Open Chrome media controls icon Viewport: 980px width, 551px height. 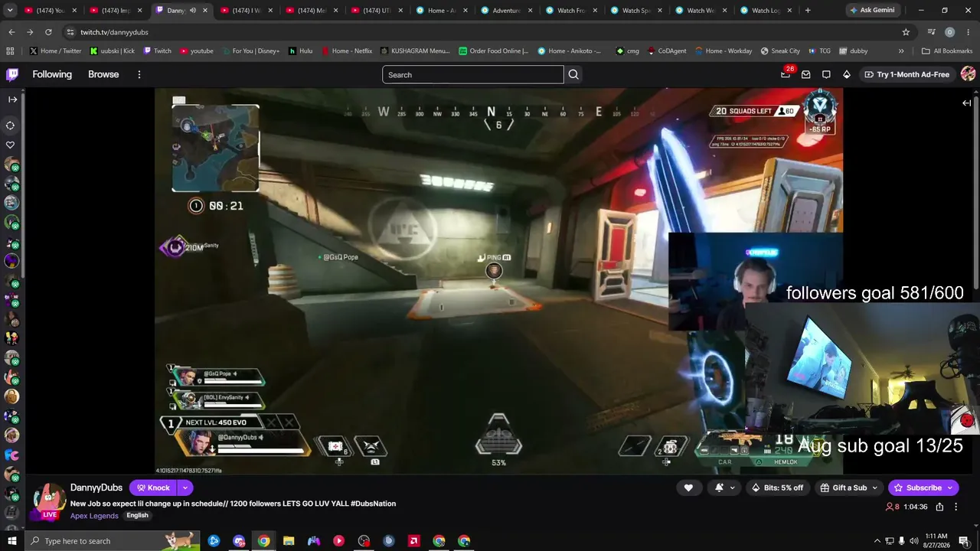pyautogui.click(x=931, y=32)
